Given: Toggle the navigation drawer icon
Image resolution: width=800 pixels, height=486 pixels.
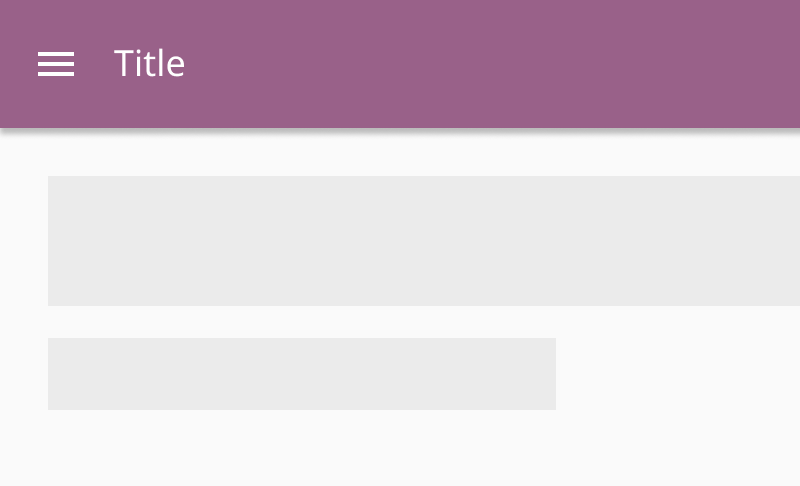Looking at the screenshot, I should coord(56,64).
